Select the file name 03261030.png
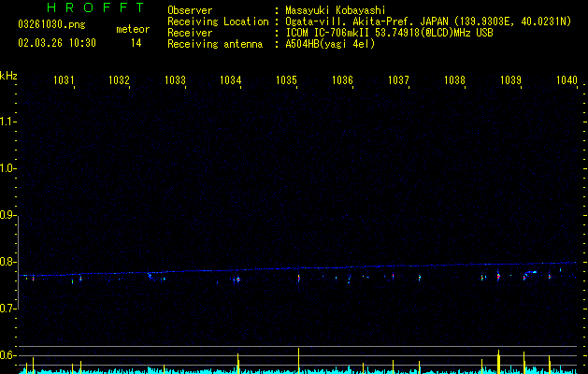 click(51, 24)
